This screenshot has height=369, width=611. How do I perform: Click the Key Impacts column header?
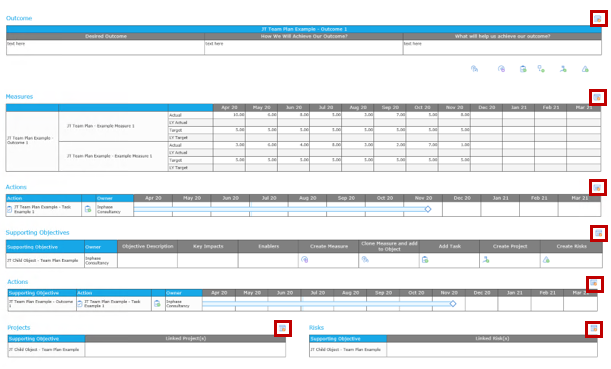click(x=208, y=247)
